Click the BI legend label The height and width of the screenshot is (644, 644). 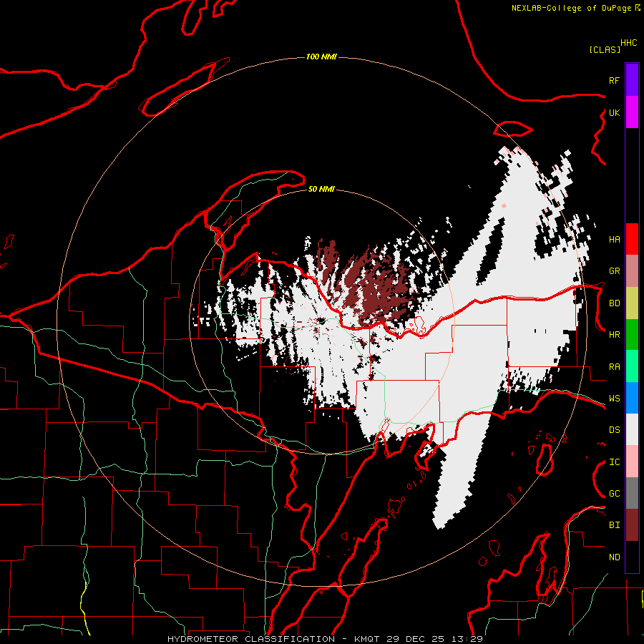614,525
